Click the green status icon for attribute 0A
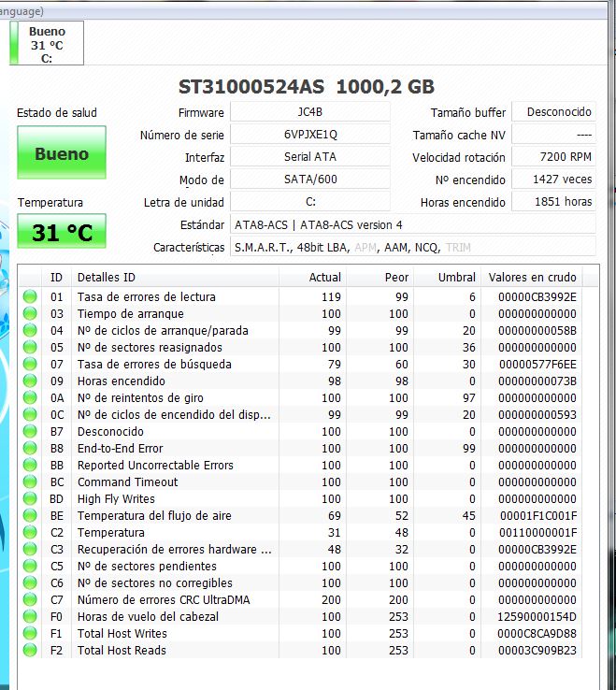 (30, 397)
